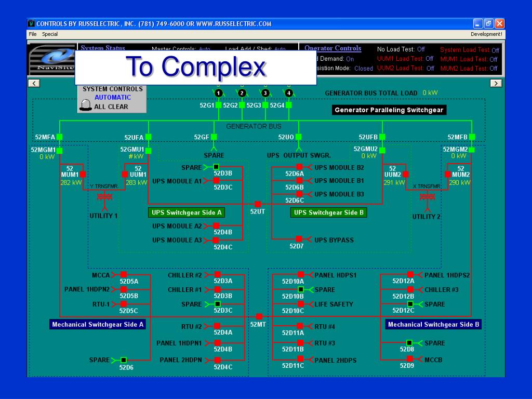Select breaker 52UFA square
This screenshot has height=399, width=532.
pos(148,137)
